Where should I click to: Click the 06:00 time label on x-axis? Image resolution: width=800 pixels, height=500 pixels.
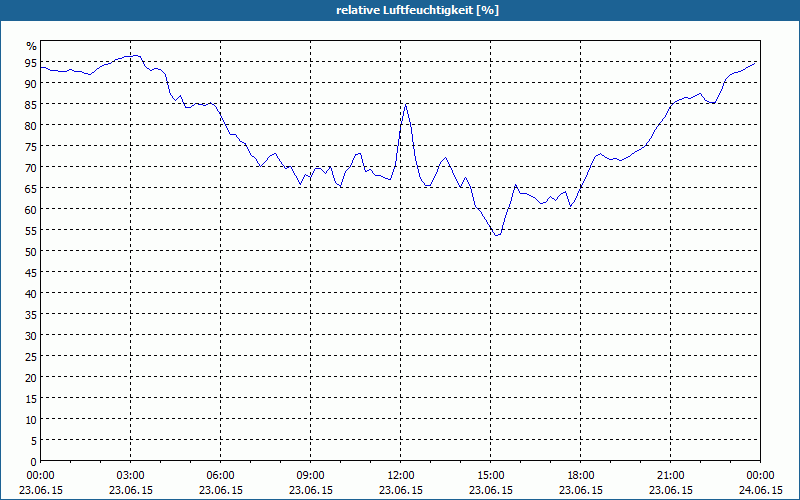220,476
